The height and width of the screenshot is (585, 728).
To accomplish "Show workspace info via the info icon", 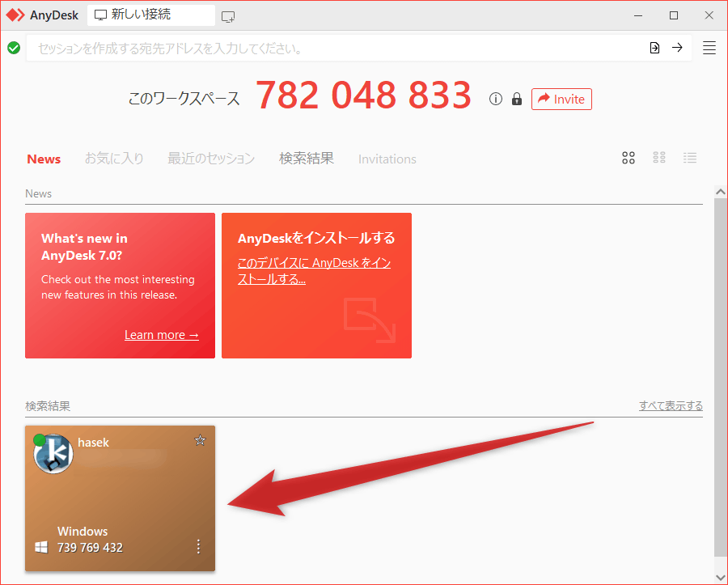I will (x=496, y=99).
